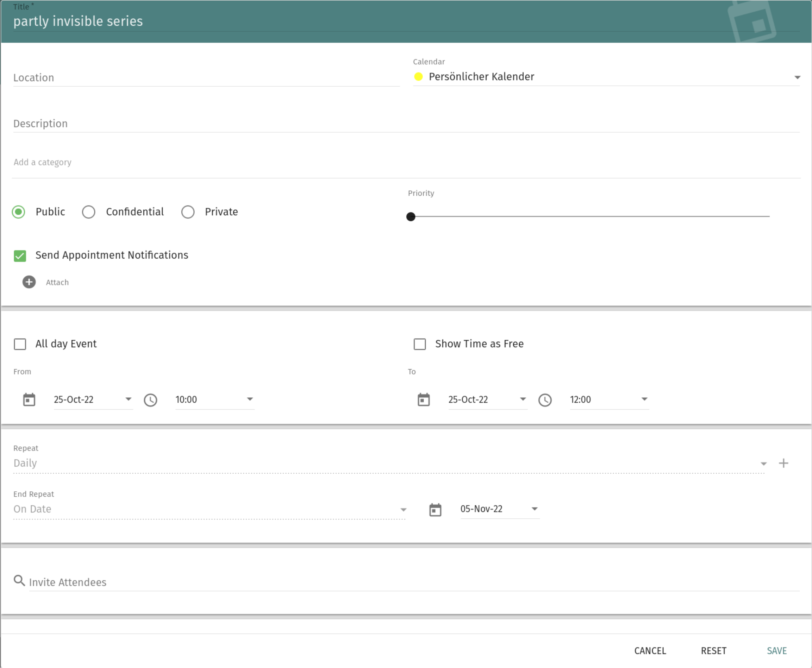Click into the Location input field
812x668 pixels.
pos(206,78)
